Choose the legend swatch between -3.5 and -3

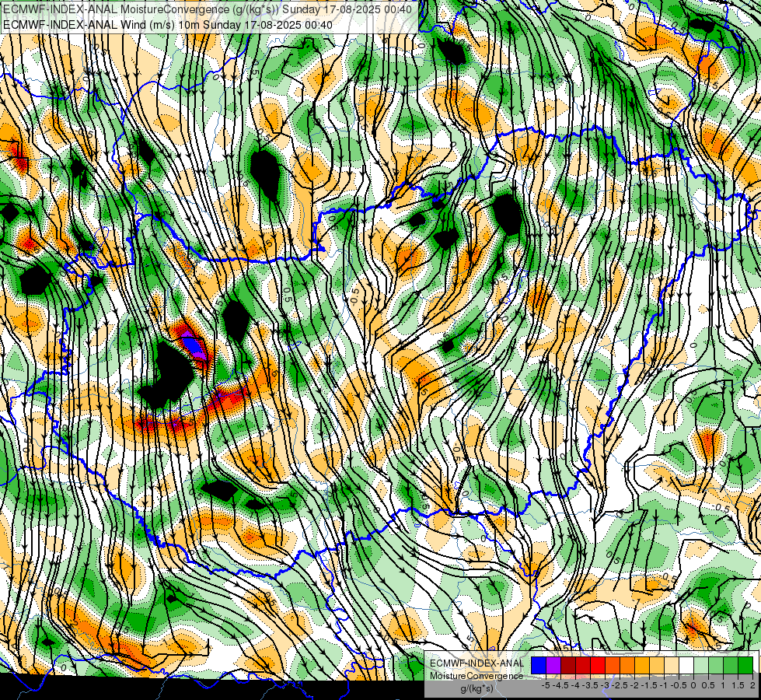(598, 665)
